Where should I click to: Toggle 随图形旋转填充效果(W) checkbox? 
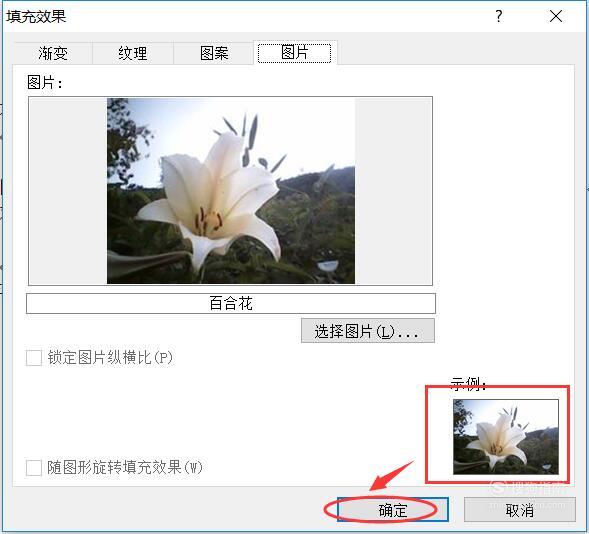click(x=34, y=468)
